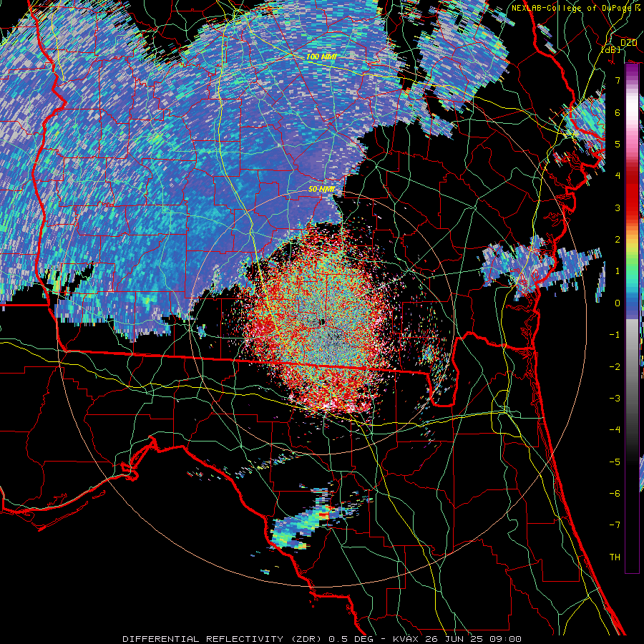Image resolution: width=644 pixels, height=644 pixels.
Task: Click the 3 value on the color scale
Action: (x=618, y=208)
